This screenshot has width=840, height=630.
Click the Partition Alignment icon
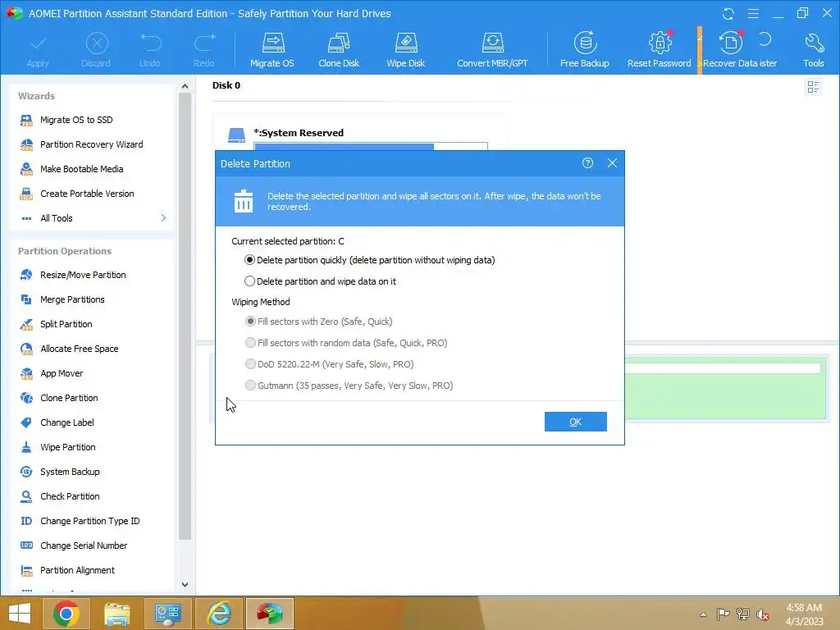pyautogui.click(x=26, y=570)
